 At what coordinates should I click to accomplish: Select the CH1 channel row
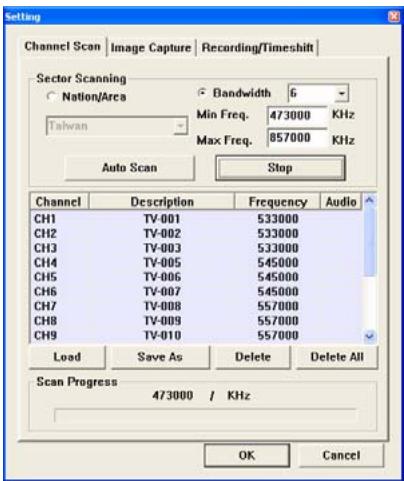(196, 219)
